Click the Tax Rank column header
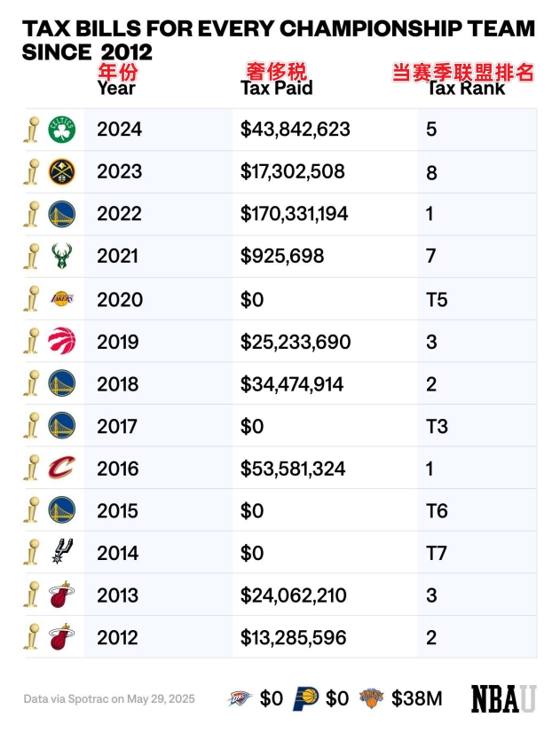Viewport: 560px width, 733px height. 466,88
